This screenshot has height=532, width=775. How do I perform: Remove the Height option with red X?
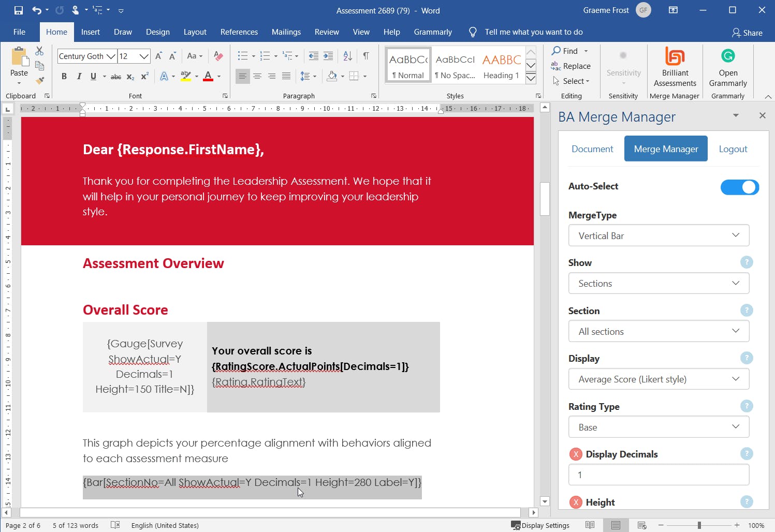(x=576, y=502)
